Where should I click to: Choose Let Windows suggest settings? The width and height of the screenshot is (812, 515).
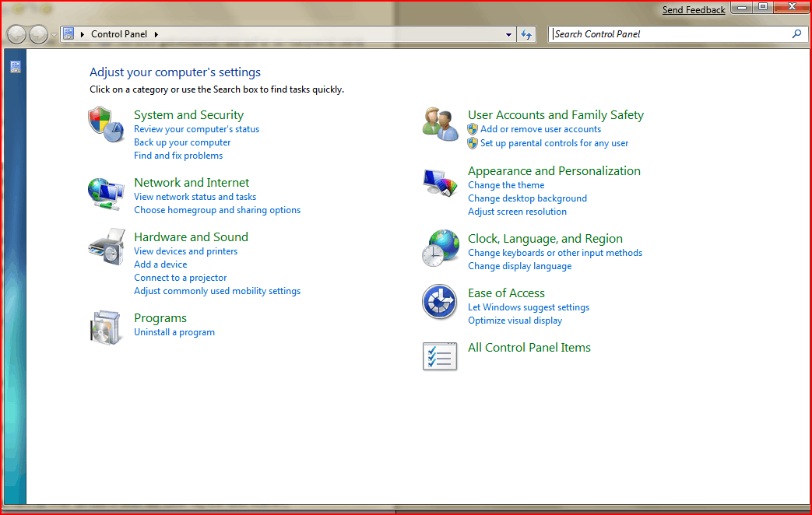pos(528,307)
